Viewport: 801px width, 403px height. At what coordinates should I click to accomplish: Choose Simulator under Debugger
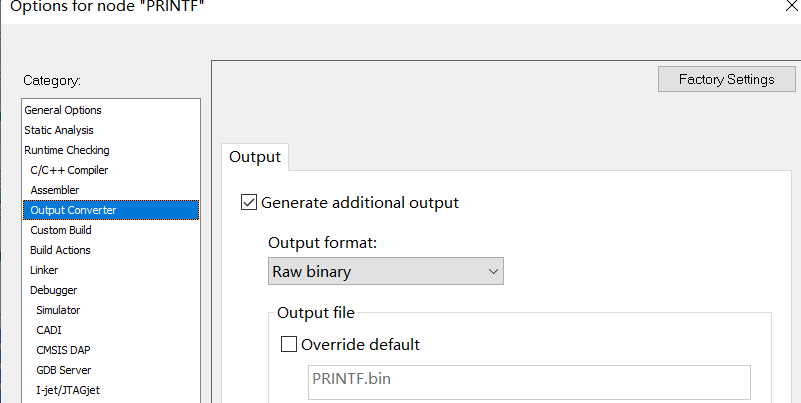click(x=58, y=310)
